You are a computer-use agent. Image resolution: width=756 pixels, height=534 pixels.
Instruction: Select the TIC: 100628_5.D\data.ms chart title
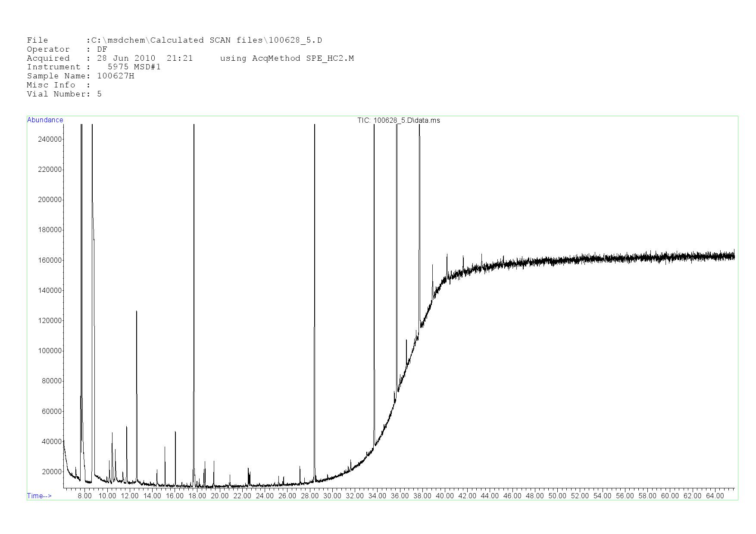point(398,120)
